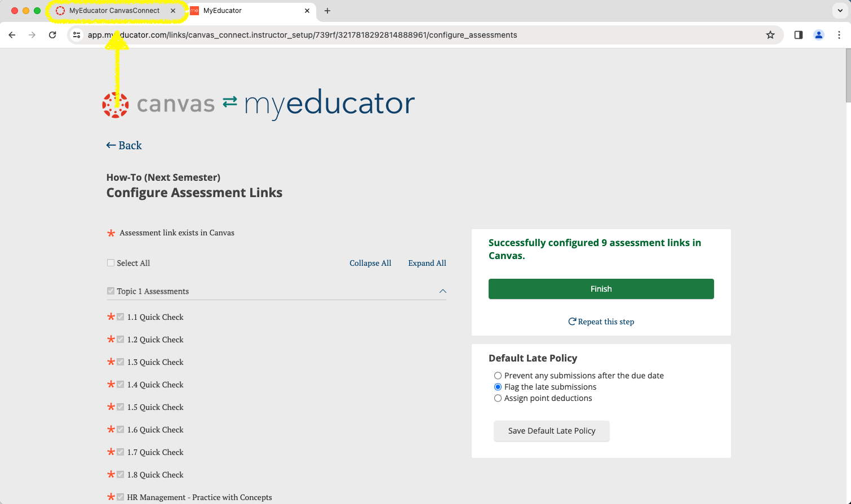Image resolution: width=851 pixels, height=504 pixels.
Task: Click Repeat this step link
Action: (601, 322)
